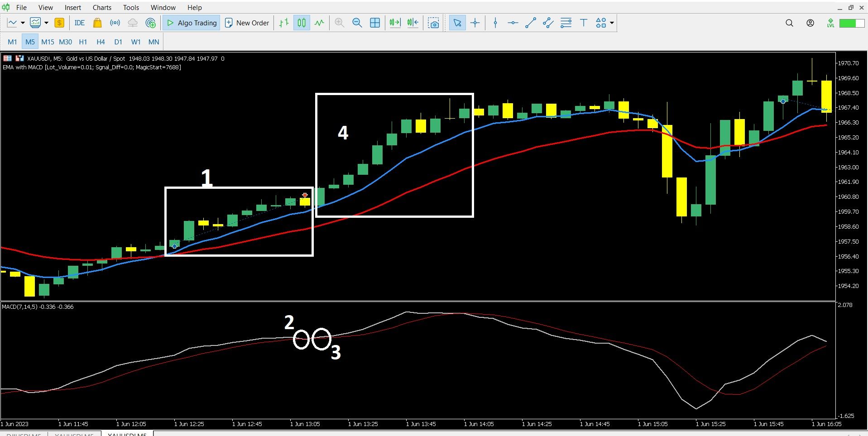Open the Market shopping bag icon
The image size is (868, 436).
[97, 23]
